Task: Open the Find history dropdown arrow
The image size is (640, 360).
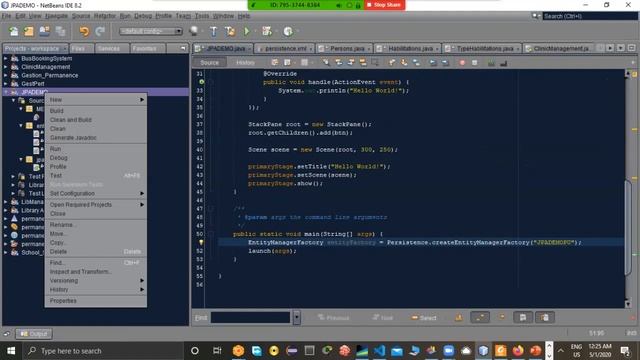Action: click(297, 318)
